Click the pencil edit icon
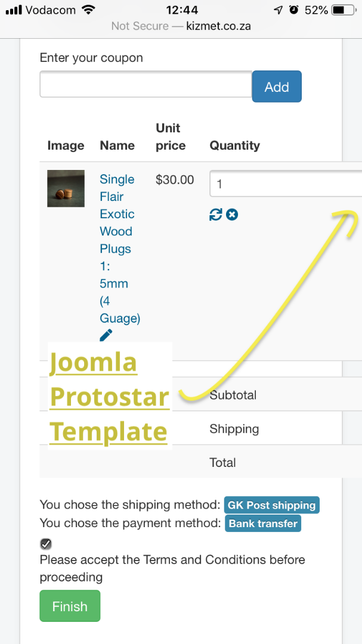This screenshot has height=644, width=362. (x=106, y=335)
